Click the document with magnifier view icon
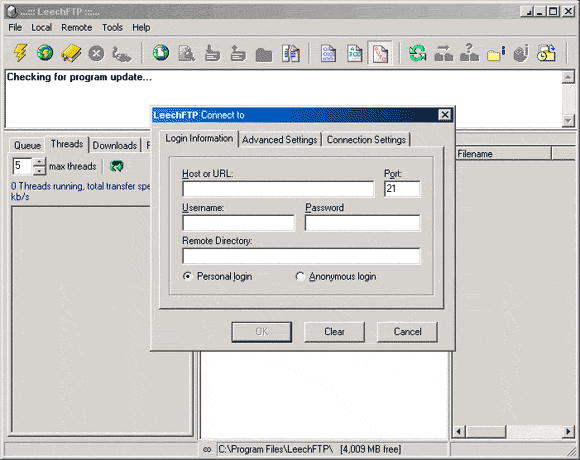Screen dimensions: 580x460 (x=186, y=54)
